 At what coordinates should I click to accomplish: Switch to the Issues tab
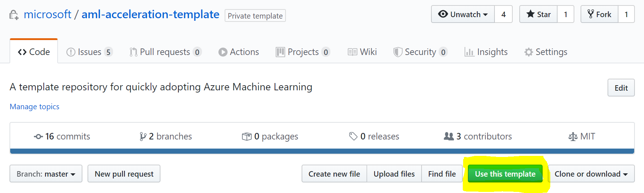coord(90,52)
